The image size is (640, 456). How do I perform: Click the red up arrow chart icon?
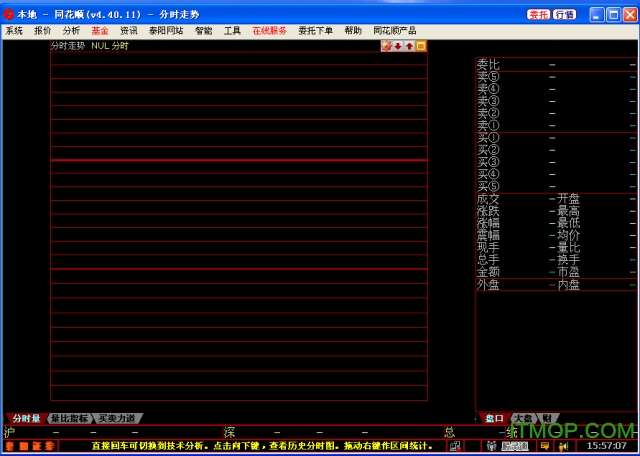(409, 46)
